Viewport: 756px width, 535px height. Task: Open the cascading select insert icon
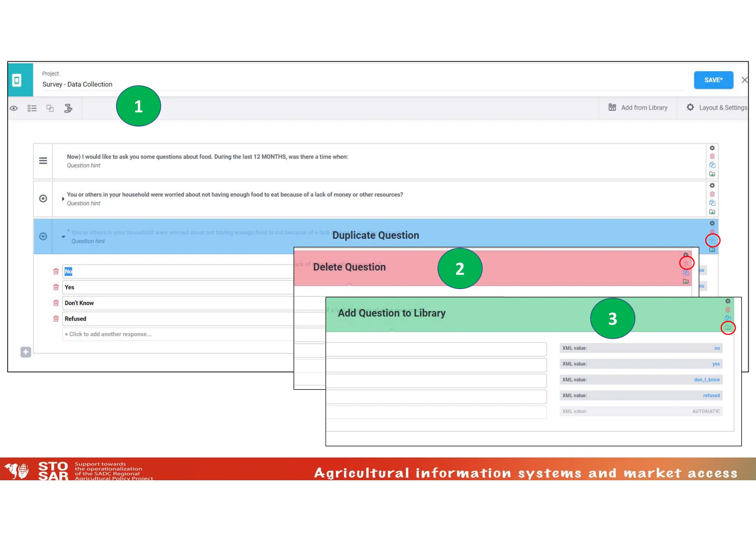coord(68,108)
